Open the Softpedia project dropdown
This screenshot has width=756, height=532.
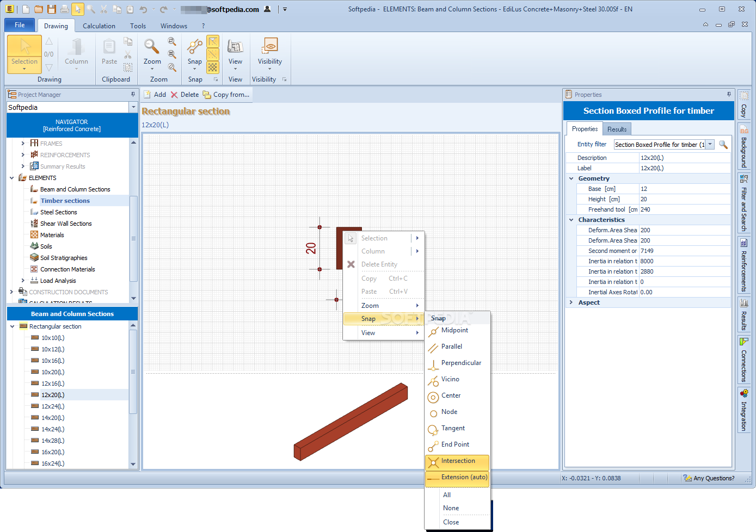point(133,108)
